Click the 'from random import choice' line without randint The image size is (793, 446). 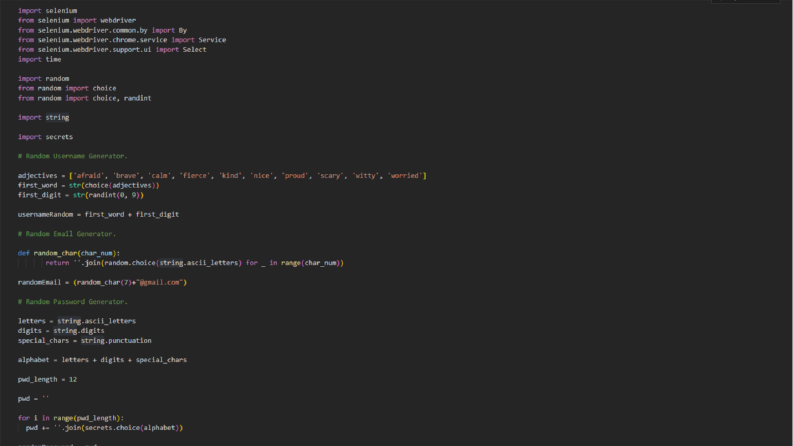click(67, 88)
